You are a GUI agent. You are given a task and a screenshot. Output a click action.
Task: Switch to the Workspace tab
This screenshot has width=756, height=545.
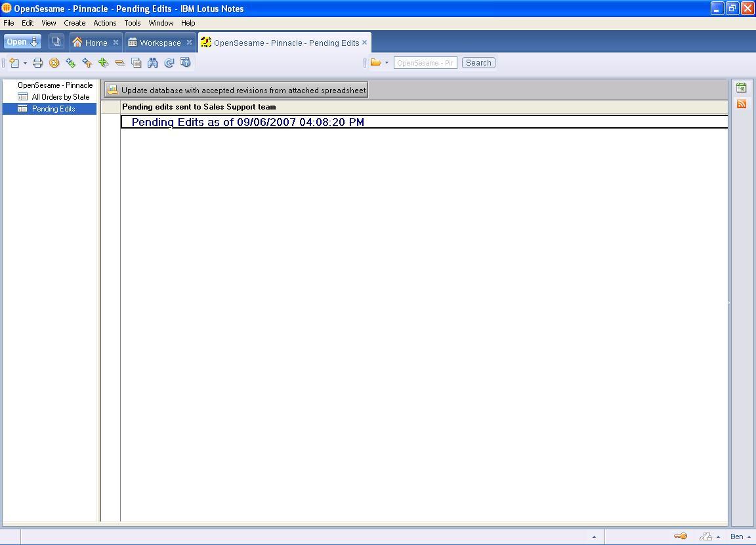(159, 43)
